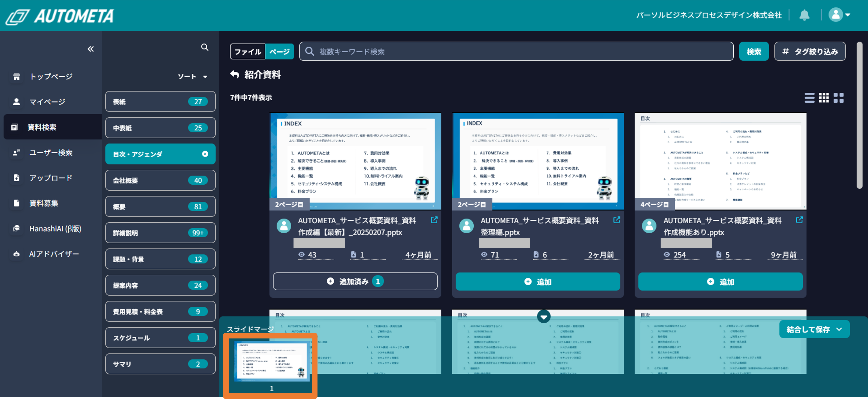This screenshot has width=868, height=399.
Task: Filter by 費用見積・料金表 category
Action: [161, 312]
